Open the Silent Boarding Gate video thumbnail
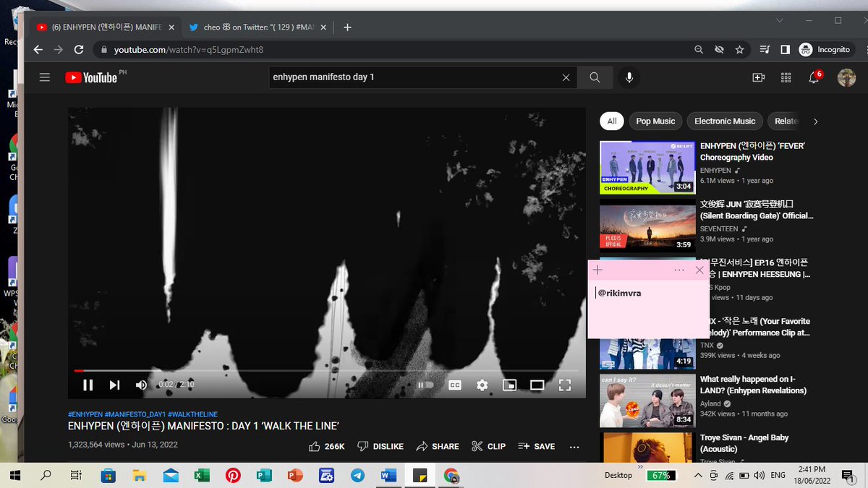This screenshot has height=488, width=868. click(x=647, y=226)
